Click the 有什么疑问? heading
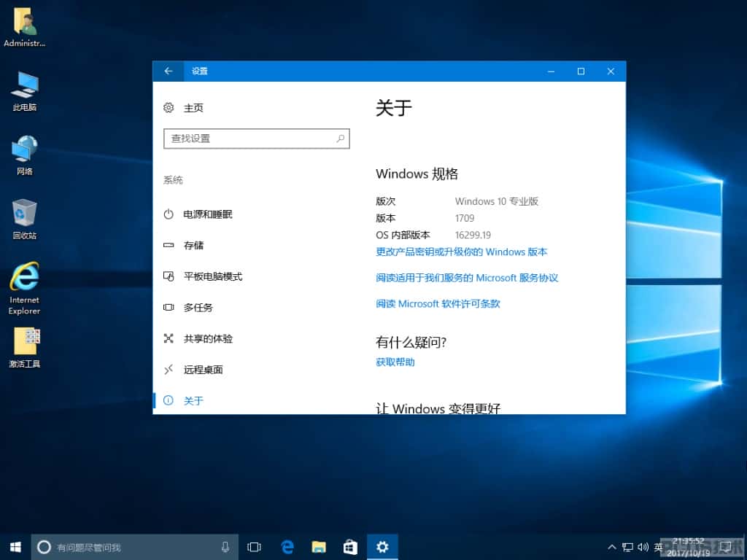The image size is (747, 560). point(411,342)
